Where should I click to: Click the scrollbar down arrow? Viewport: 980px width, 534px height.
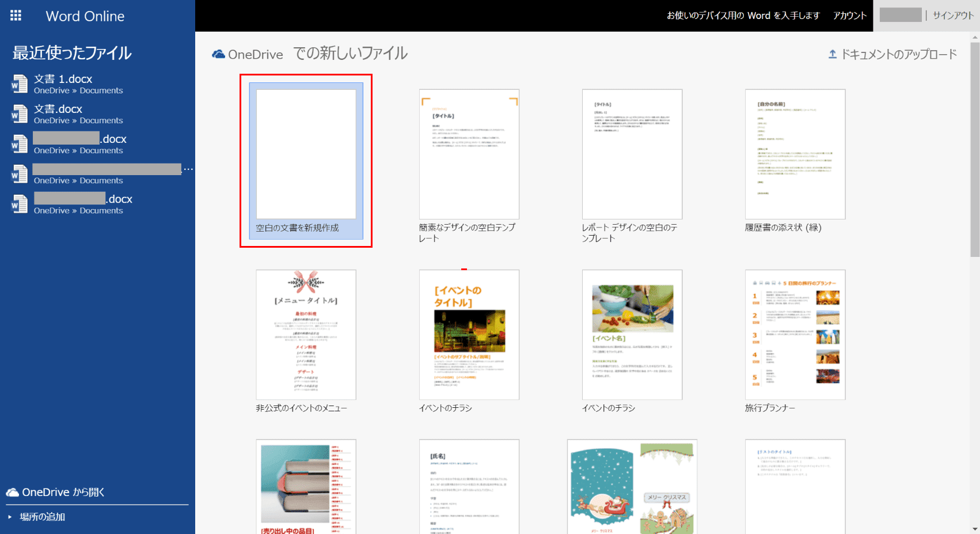(x=975, y=529)
